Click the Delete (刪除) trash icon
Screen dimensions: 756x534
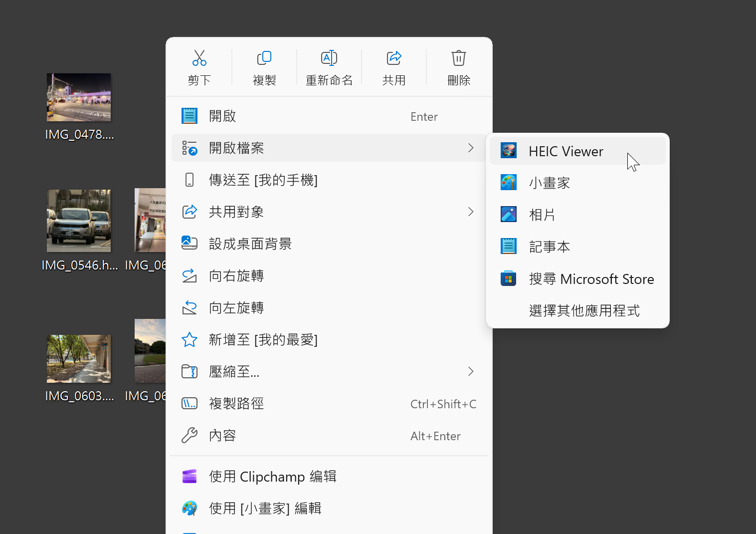pos(459,58)
